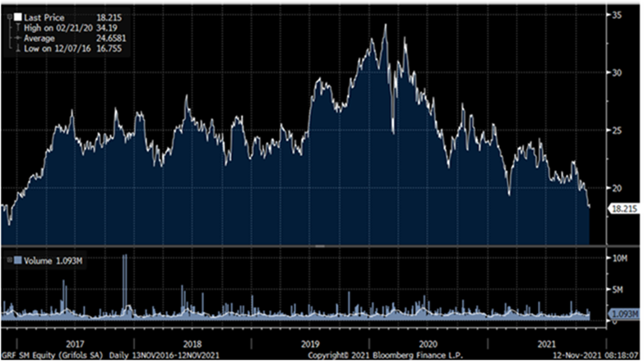The image size is (644, 361).
Task: Click the GRF SM Equity ticker label
Action: tap(38, 354)
